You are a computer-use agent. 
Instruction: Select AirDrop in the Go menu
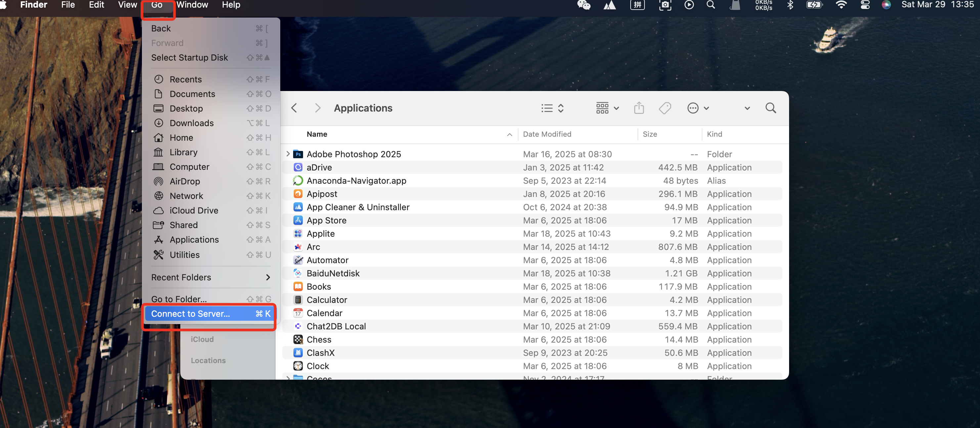(210, 181)
